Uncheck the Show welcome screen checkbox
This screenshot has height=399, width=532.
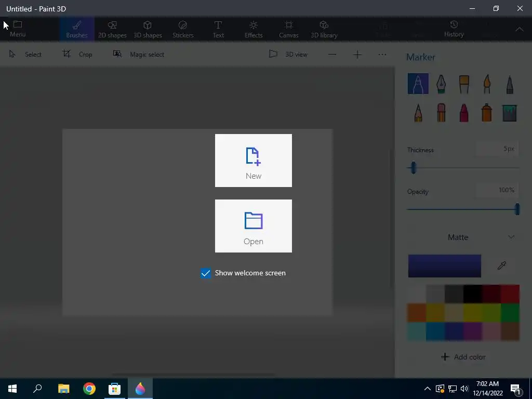(x=206, y=273)
